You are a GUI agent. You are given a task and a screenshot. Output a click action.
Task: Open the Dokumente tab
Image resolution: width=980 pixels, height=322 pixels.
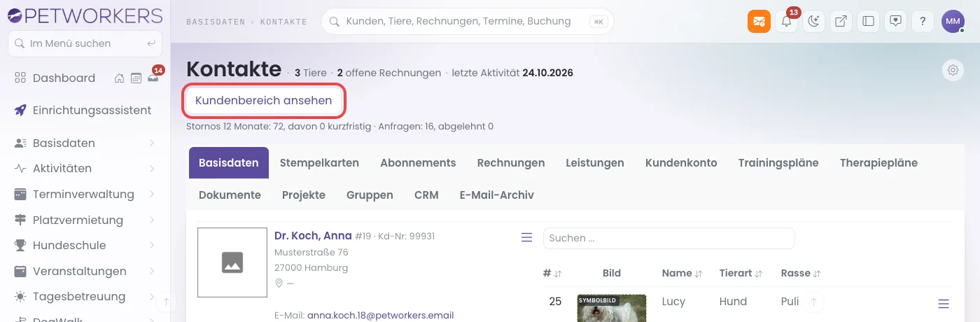[230, 195]
